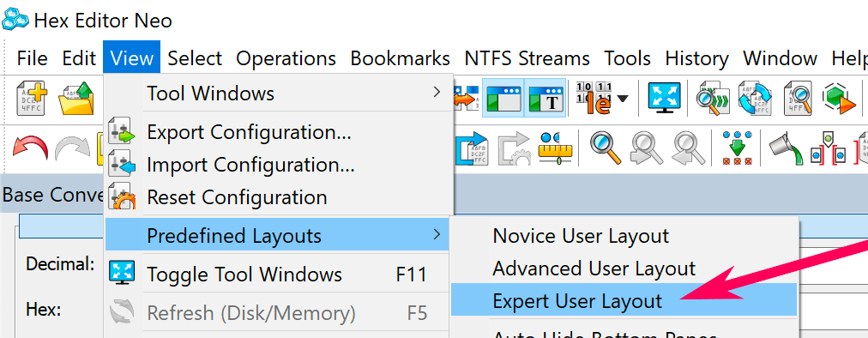Open the NTFS Streams menu
Screen dimensions: 868x338
tap(527, 58)
